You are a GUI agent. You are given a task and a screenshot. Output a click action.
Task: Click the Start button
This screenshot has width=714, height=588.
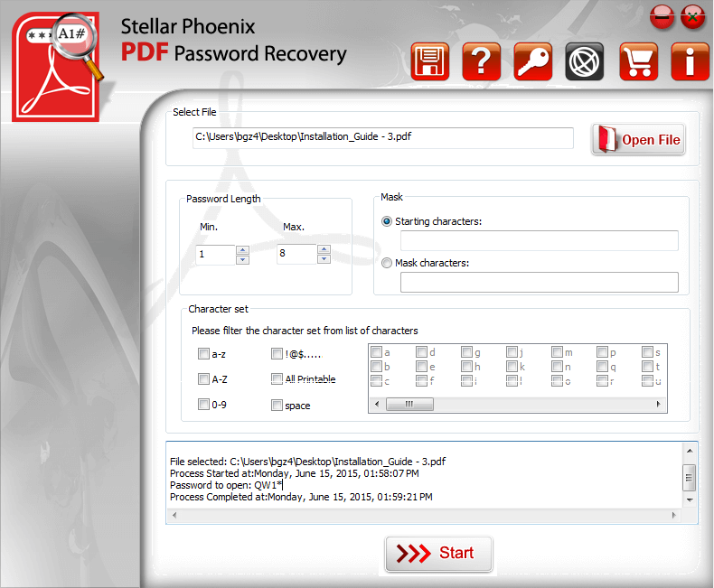438,554
